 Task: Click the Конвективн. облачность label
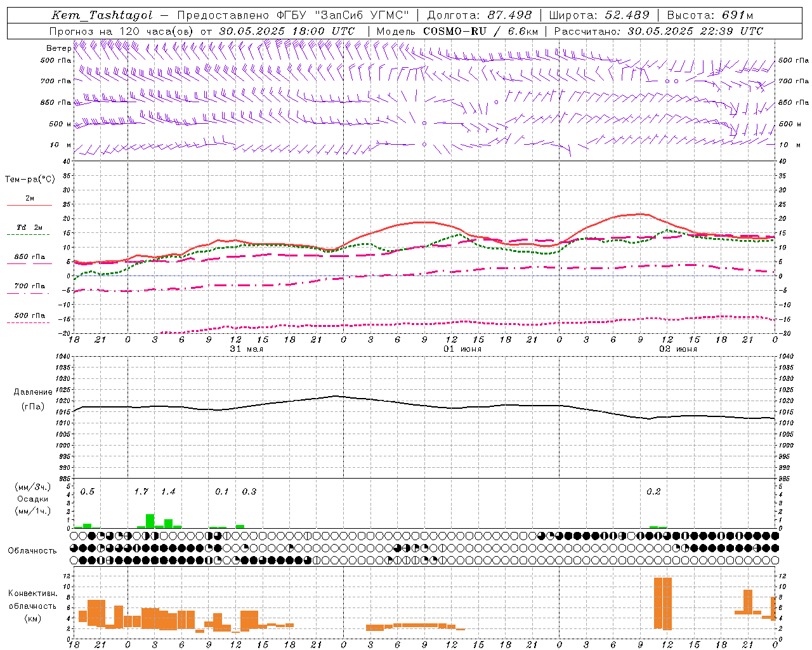[32, 600]
